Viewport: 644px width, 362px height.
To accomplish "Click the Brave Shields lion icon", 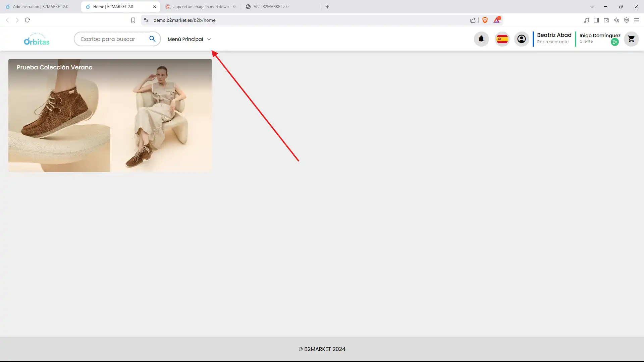I will (x=485, y=20).
